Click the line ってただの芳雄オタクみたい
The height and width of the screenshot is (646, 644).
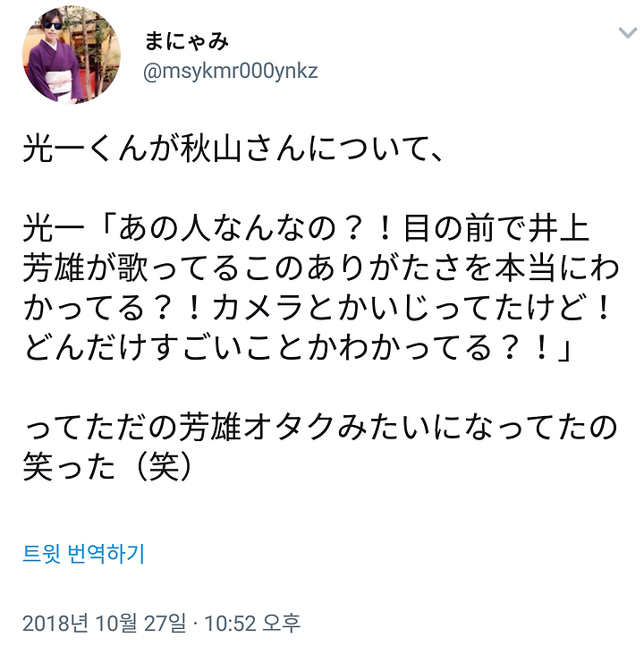click(x=320, y=428)
